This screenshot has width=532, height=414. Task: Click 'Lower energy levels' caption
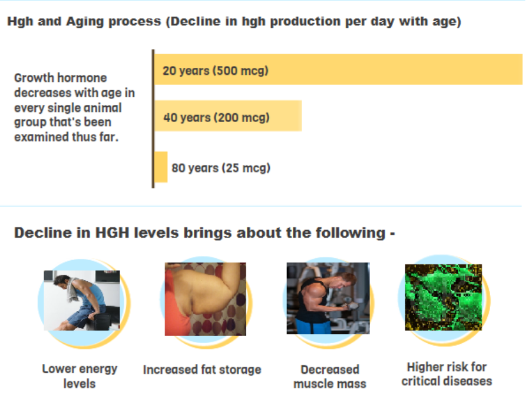80,376
